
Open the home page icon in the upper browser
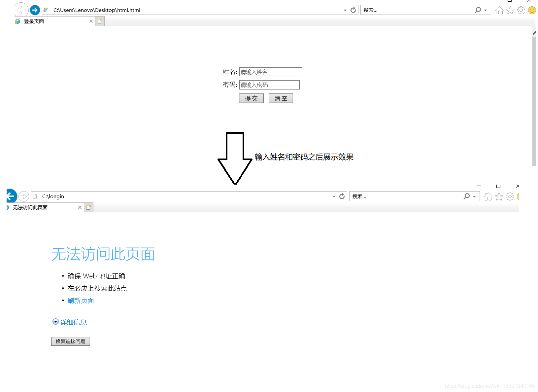499,10
